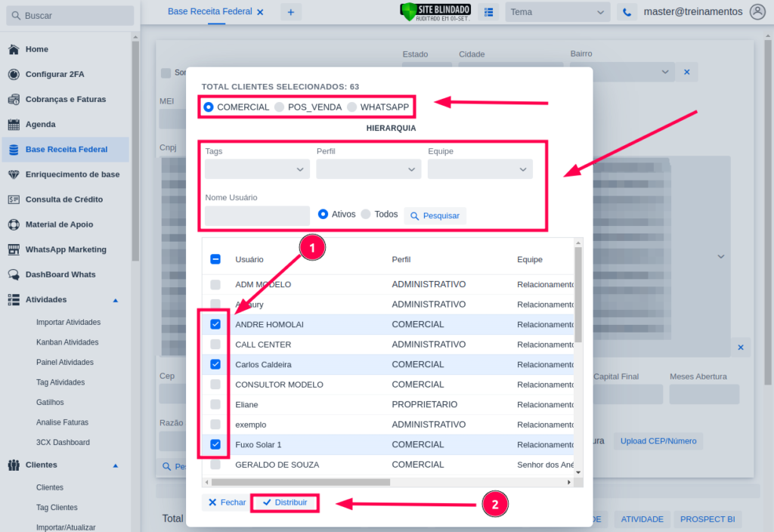Click the Nome Usuário input field
774x532 pixels.
[257, 215]
